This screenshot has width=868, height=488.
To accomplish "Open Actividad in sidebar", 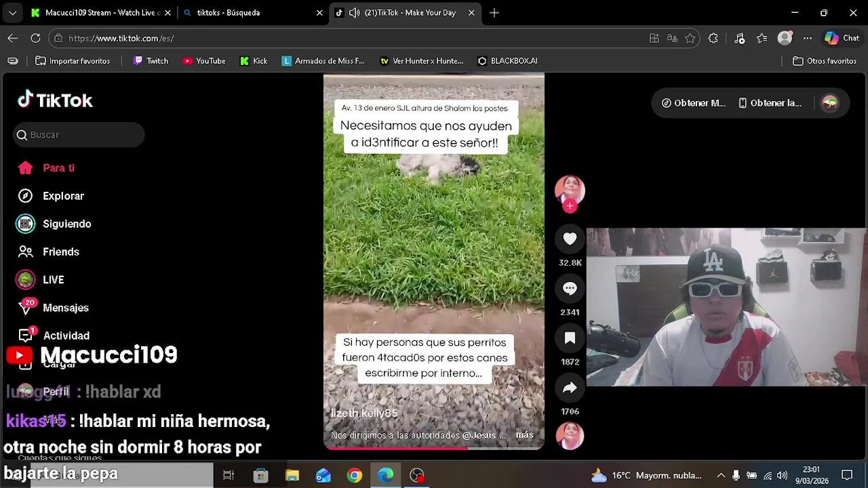I will pyautogui.click(x=53, y=335).
